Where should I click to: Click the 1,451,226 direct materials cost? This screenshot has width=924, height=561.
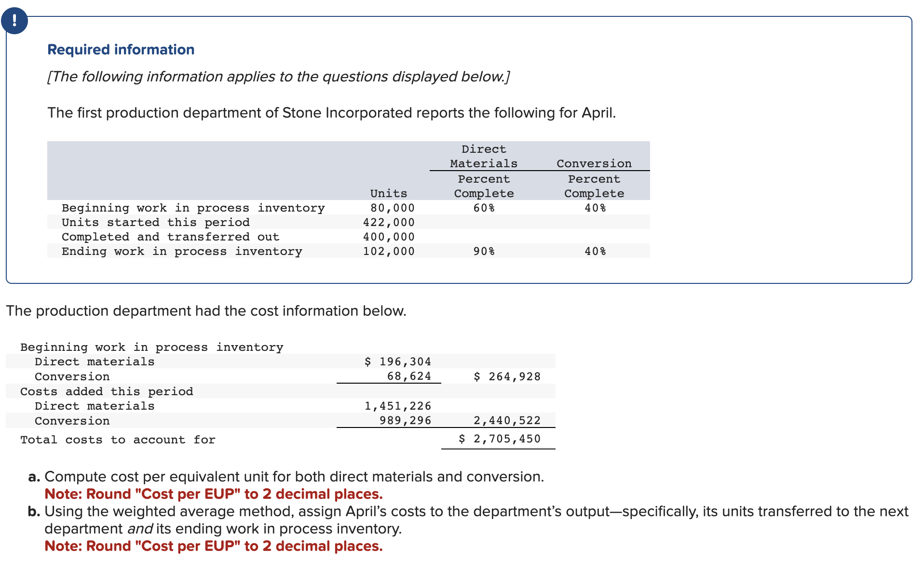(x=398, y=406)
